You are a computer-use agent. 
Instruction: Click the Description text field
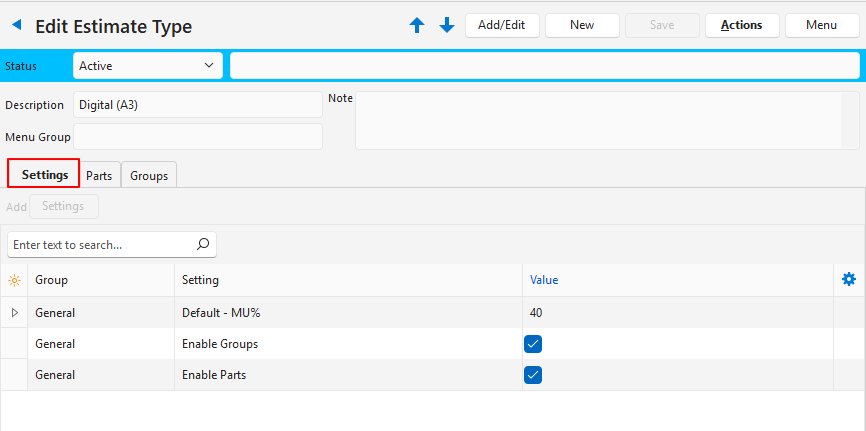197,105
